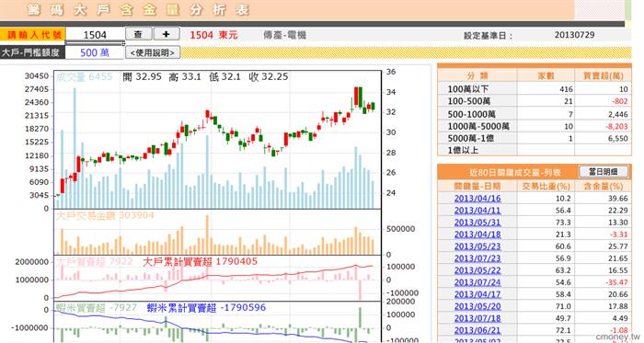Click the 成交量 6455 chart label
The height and width of the screenshot is (343, 644).
pos(84,76)
